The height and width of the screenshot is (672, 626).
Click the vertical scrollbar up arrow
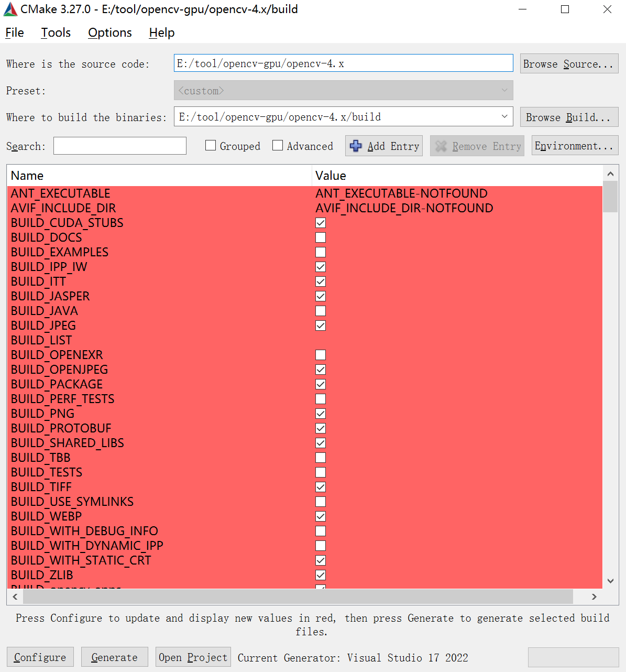pyautogui.click(x=610, y=174)
